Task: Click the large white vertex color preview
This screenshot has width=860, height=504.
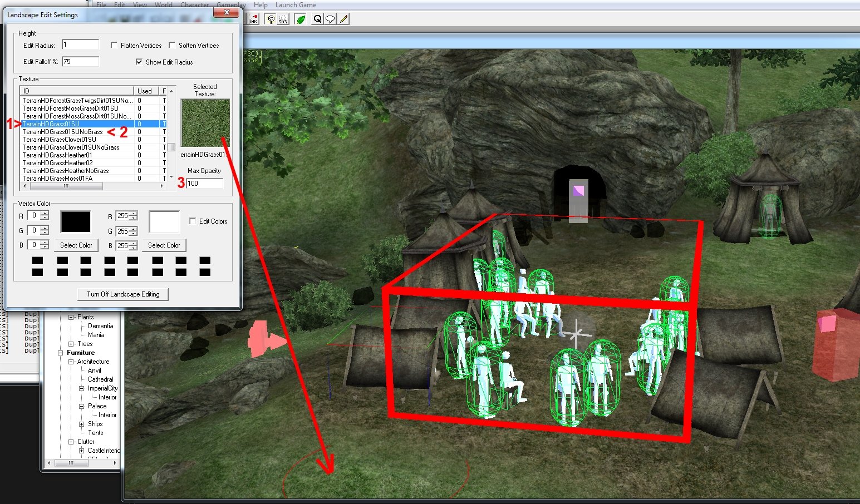Action: 164,221
